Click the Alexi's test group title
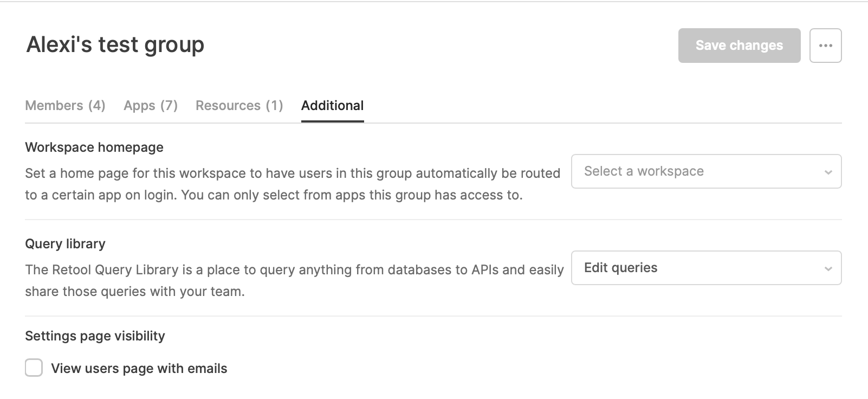 tap(115, 44)
